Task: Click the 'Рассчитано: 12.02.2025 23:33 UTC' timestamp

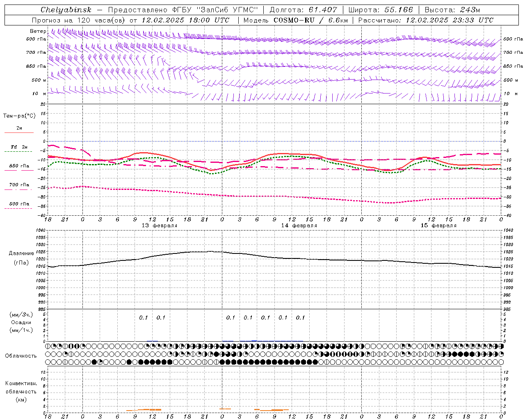Action: pyautogui.click(x=426, y=20)
